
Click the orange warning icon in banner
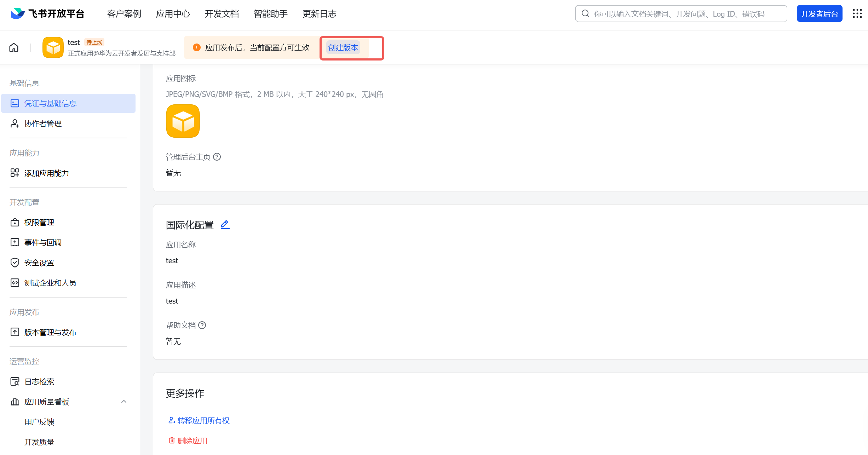pyautogui.click(x=197, y=47)
